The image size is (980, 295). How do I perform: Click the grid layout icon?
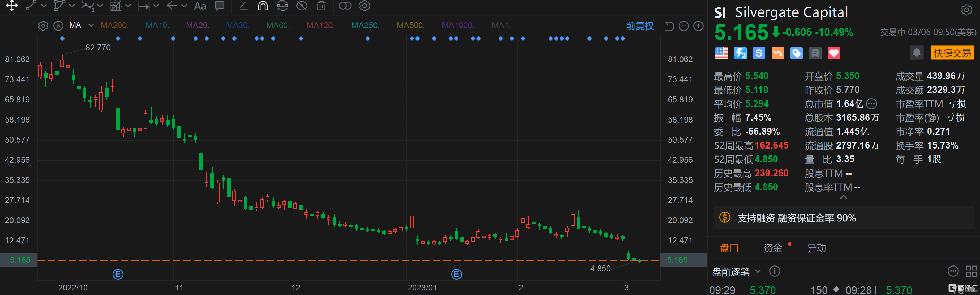971,271
